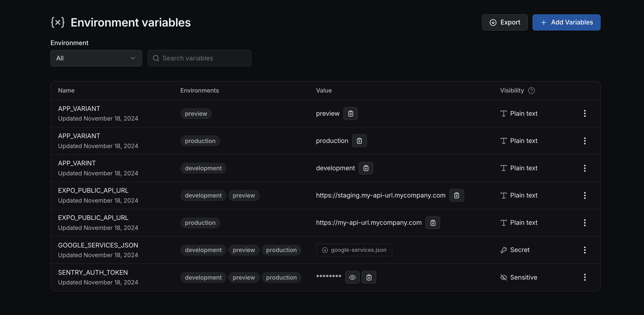The height and width of the screenshot is (315, 644).
Task: Copy the production EXPO_PUBLIC_API_URL value
Action: (433, 222)
